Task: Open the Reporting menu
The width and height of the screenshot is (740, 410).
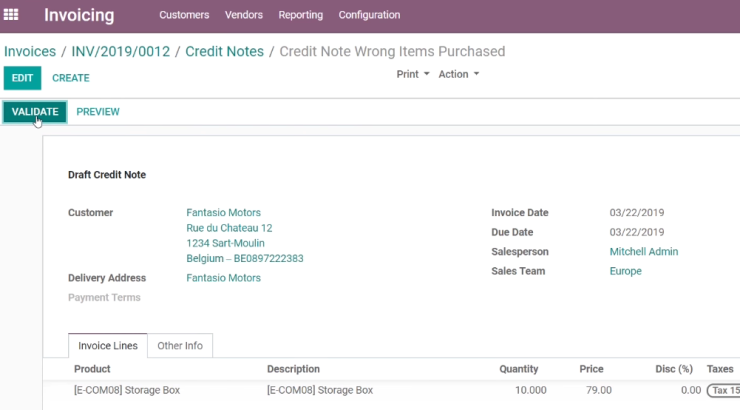Action: 301,15
